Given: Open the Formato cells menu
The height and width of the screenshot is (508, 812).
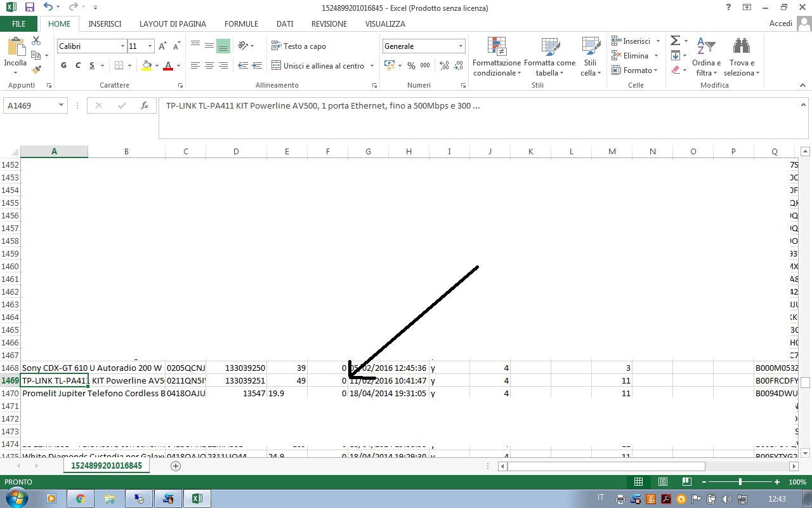Looking at the screenshot, I should click(634, 70).
